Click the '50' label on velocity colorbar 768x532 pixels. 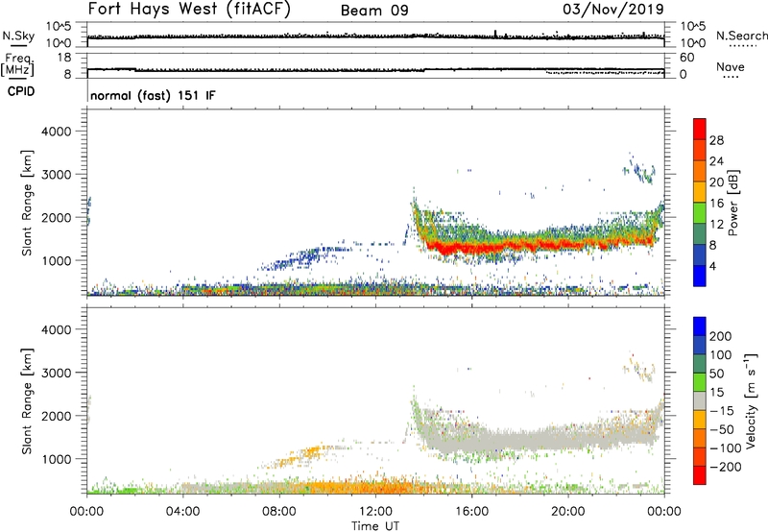(x=716, y=374)
